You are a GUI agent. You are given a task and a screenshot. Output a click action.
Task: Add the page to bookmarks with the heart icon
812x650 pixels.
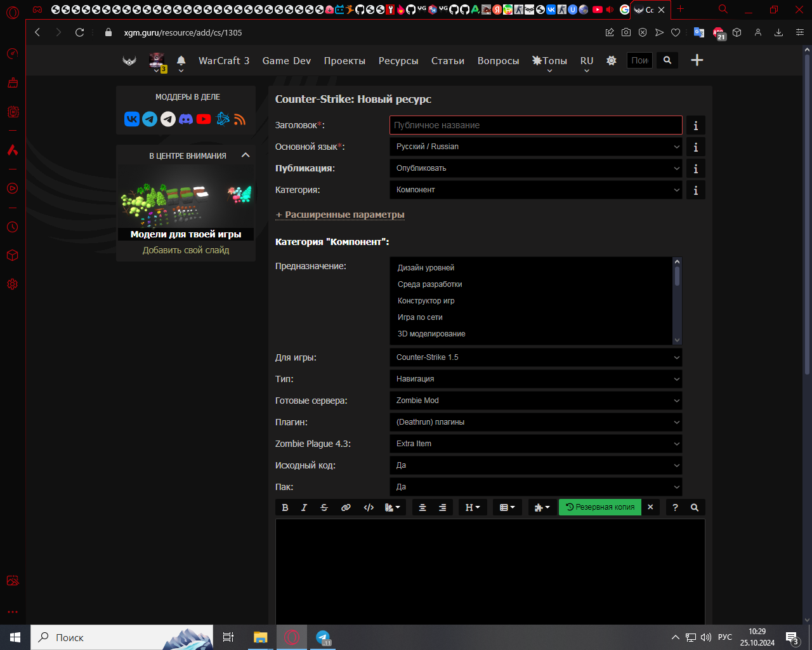pyautogui.click(x=676, y=32)
